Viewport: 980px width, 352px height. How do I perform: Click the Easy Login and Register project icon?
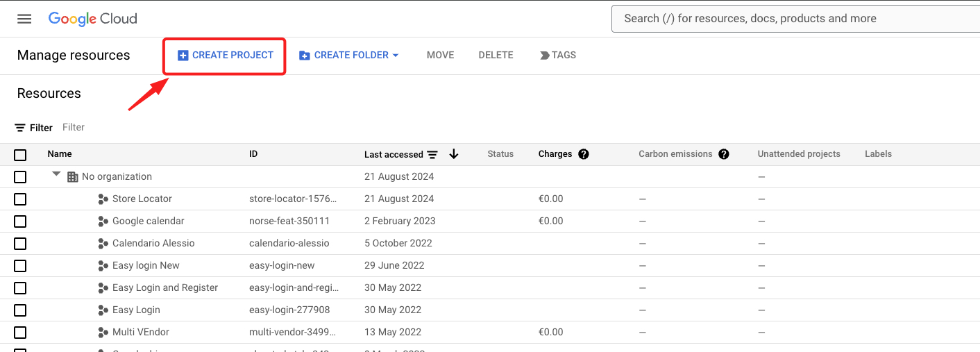tap(103, 288)
